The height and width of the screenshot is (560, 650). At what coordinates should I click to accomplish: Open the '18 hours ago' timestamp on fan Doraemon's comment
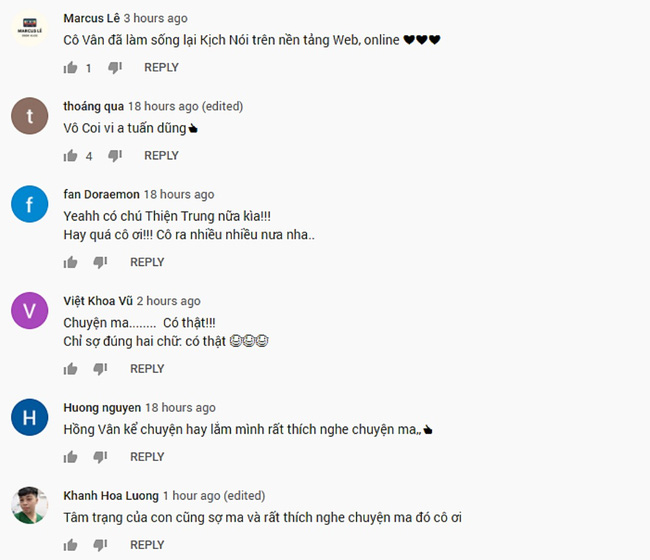[x=179, y=194]
